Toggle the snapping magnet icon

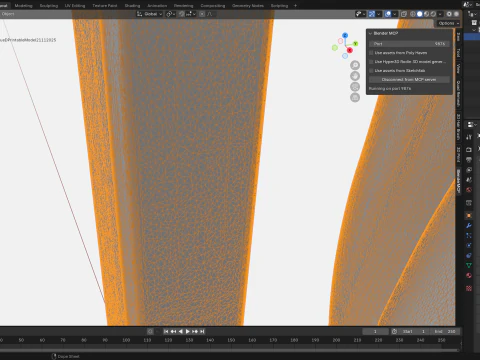[182, 14]
